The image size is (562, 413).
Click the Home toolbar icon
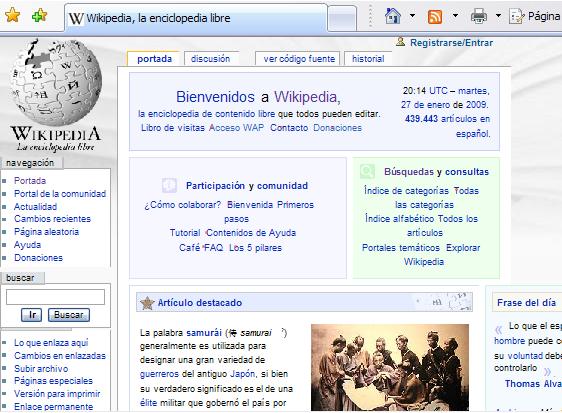[x=393, y=16]
